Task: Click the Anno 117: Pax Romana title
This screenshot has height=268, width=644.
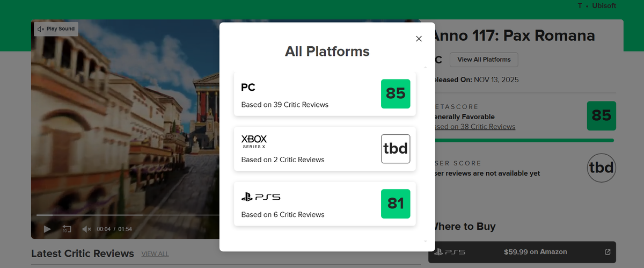Action: coord(515,35)
